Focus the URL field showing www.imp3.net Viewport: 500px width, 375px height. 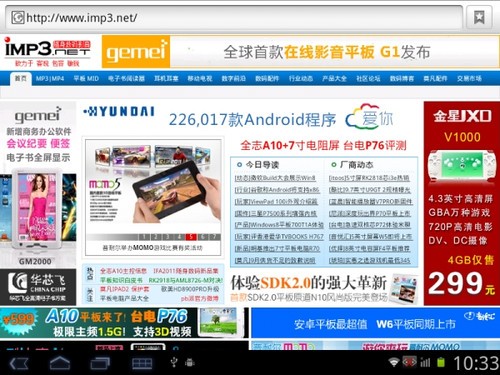coord(234,17)
